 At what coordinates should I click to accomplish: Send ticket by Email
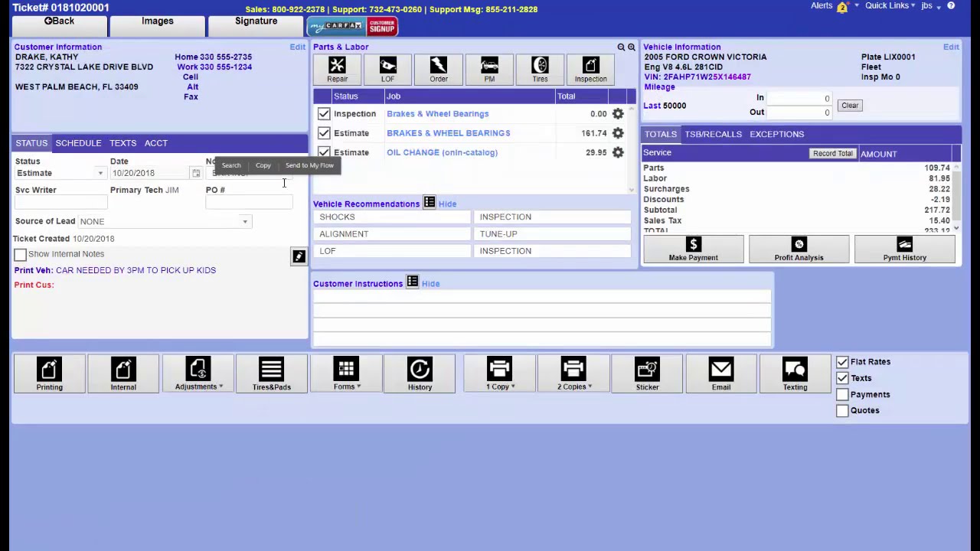click(x=720, y=374)
